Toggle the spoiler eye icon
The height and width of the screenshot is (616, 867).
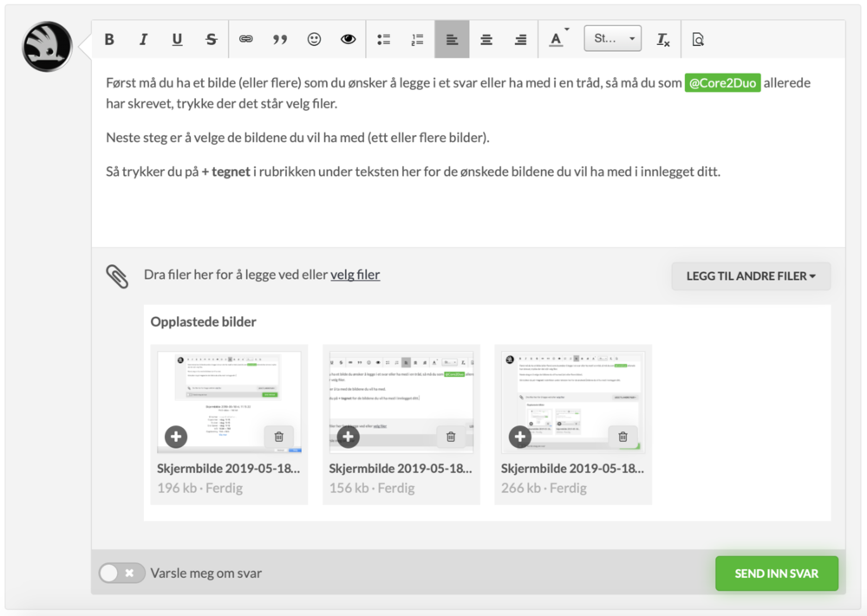349,40
